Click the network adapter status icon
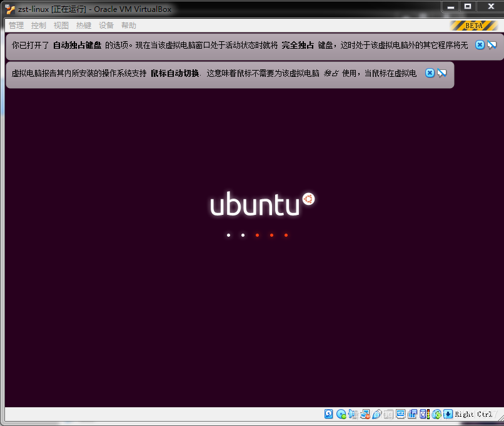The height and width of the screenshot is (426, 504). [x=365, y=414]
